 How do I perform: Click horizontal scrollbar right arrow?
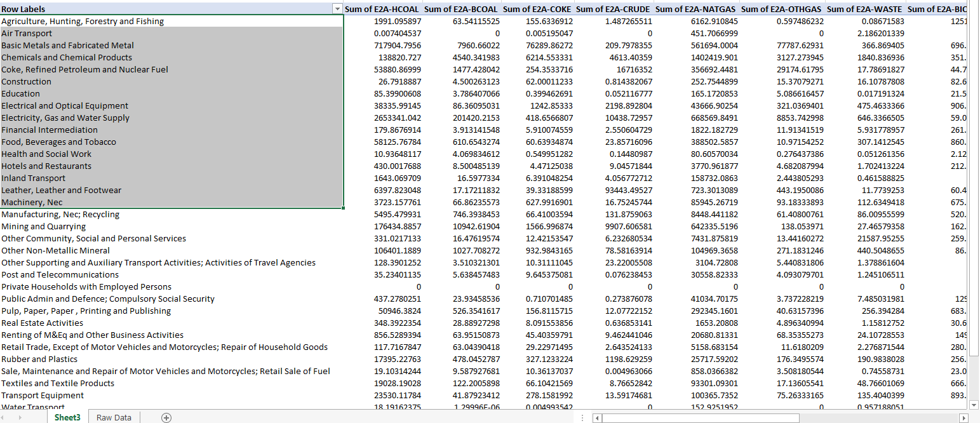tap(963, 418)
